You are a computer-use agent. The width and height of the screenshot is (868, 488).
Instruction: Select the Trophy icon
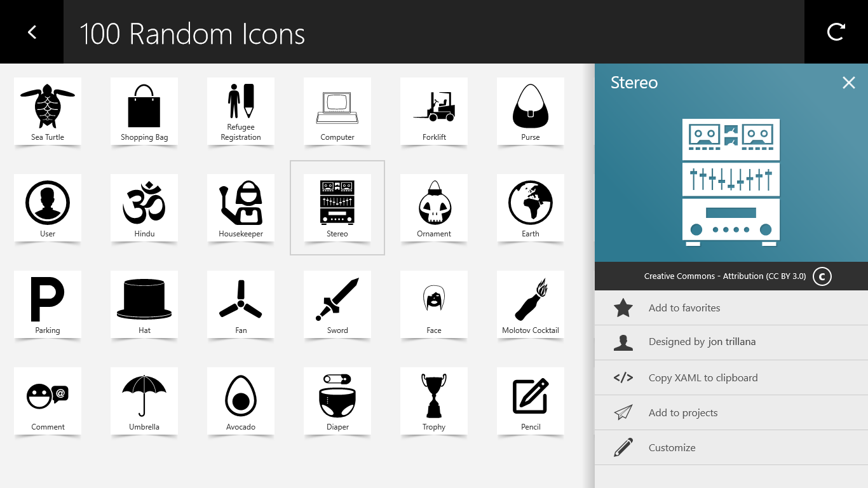click(433, 398)
